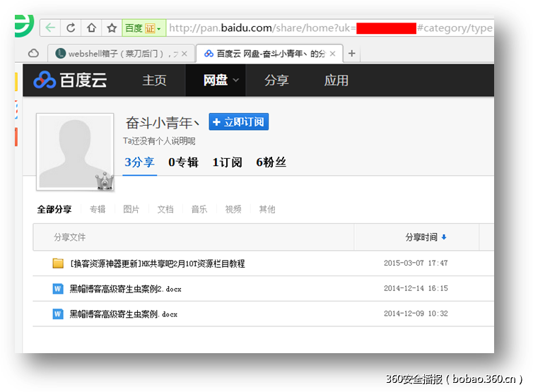Go to the 分享 navigation item

click(x=276, y=81)
